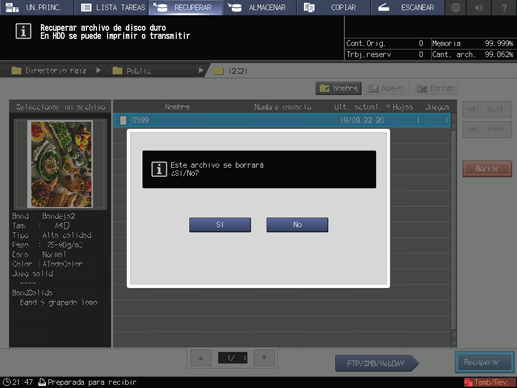
Task: Click the clock icon in status bar
Action: [x=6, y=382]
